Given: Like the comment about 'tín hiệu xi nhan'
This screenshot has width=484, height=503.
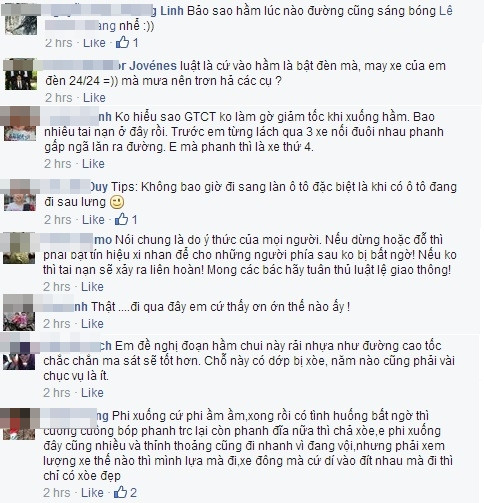Looking at the screenshot, I should point(92,287).
